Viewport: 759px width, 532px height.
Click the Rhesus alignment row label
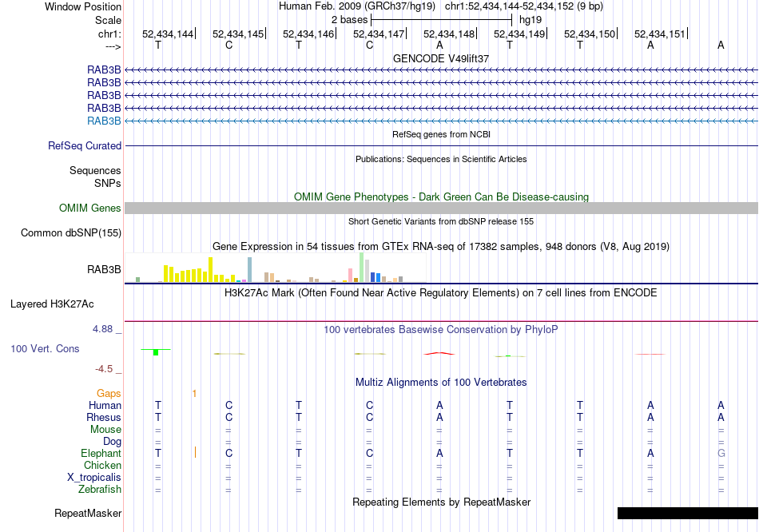104,417
